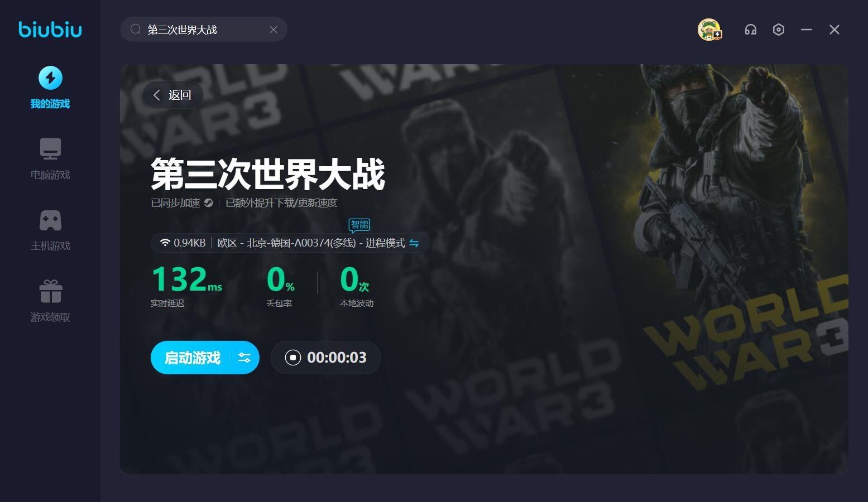Switch node via the swap arrows icon
The image size is (868, 502).
(414, 243)
